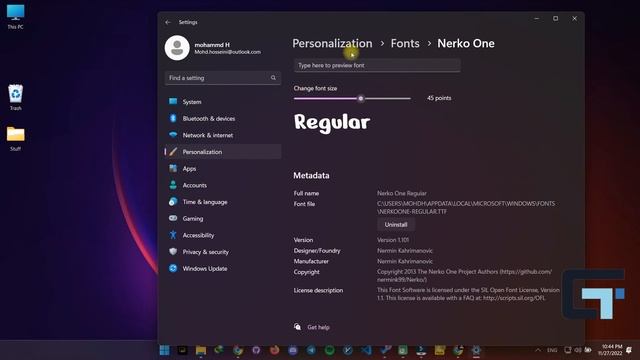Click the Personalization breadcrumb link

(x=332, y=43)
